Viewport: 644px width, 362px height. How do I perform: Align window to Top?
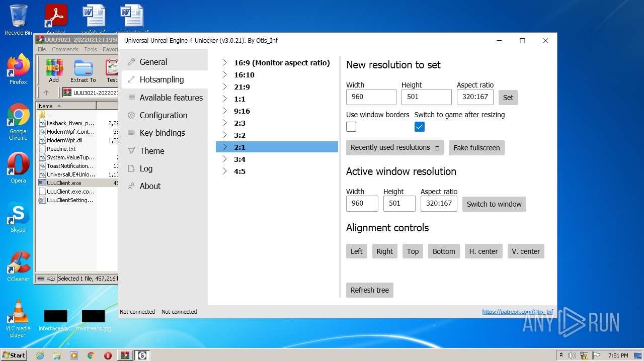[x=413, y=251]
